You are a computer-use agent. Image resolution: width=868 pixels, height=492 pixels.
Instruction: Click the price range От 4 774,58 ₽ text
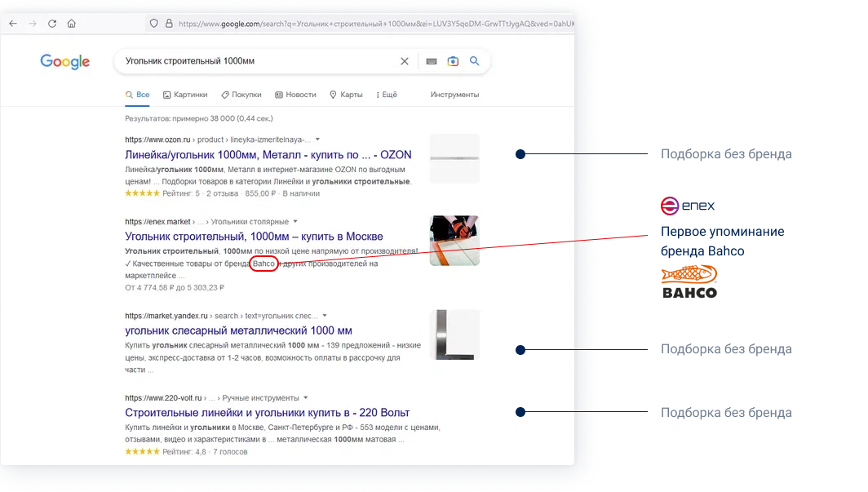175,288
